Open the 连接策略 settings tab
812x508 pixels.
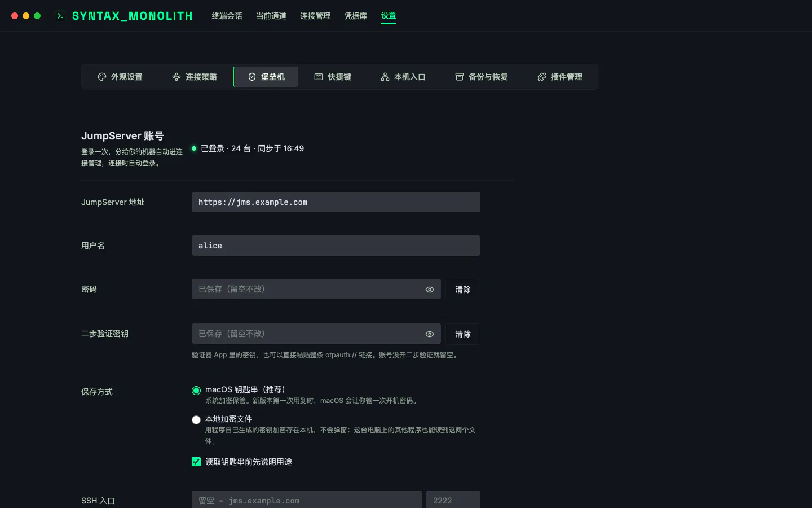pos(195,77)
